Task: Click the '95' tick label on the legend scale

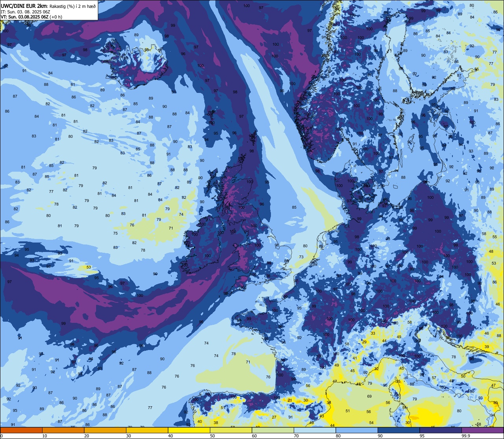Action: point(422,436)
